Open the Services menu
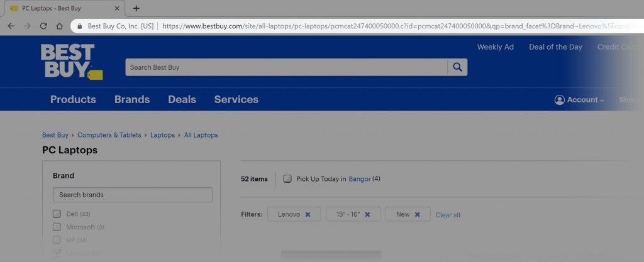644x262 pixels. (236, 100)
